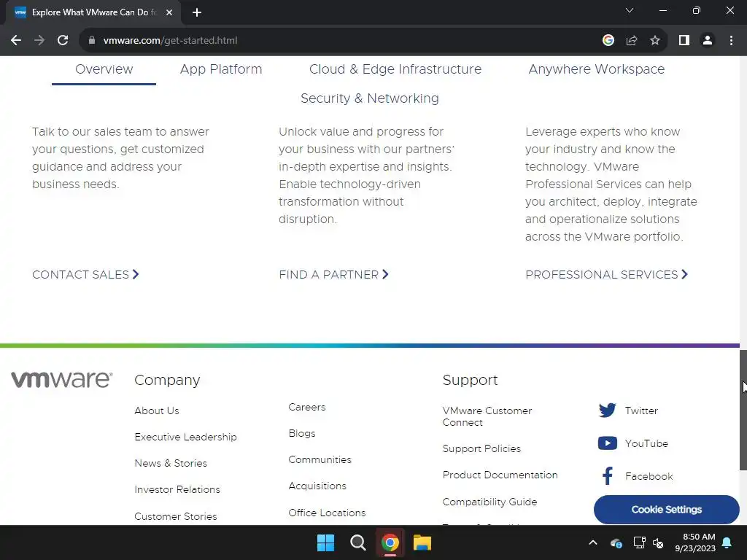Open Windows taskbar search
Viewport: 747px width, 560px height.
pos(357,542)
